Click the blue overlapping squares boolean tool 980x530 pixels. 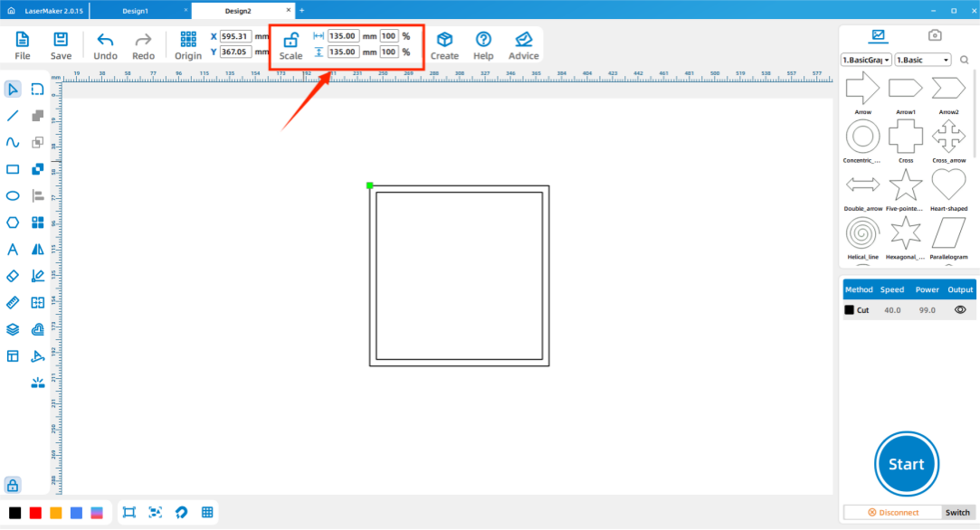pos(37,169)
